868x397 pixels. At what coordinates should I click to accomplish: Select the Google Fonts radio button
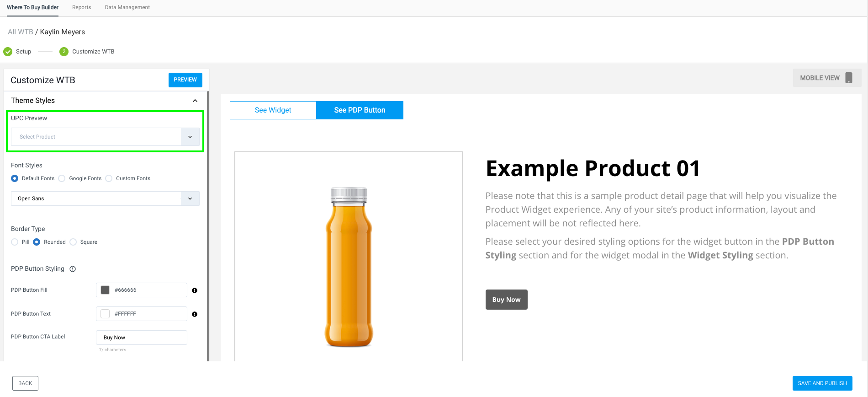(62, 178)
